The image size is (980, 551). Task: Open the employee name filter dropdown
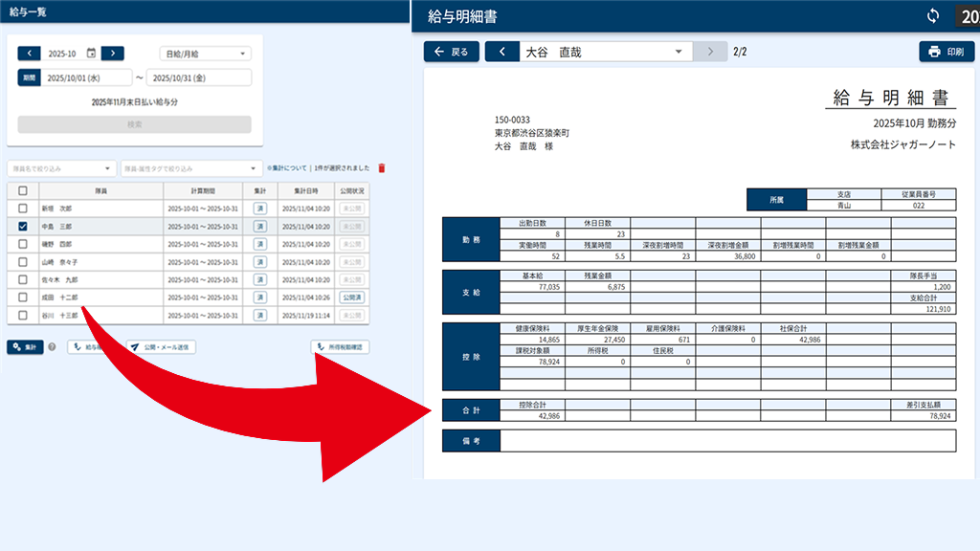click(61, 168)
